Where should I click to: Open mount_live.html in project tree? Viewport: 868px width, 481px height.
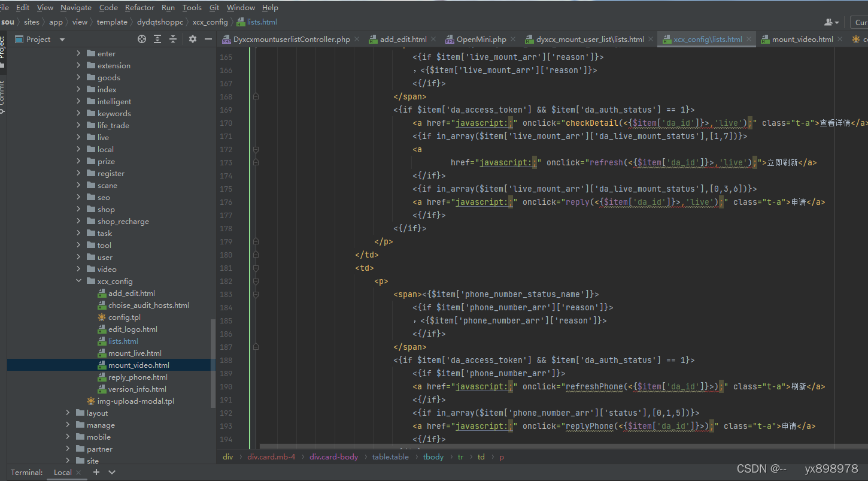click(x=135, y=353)
